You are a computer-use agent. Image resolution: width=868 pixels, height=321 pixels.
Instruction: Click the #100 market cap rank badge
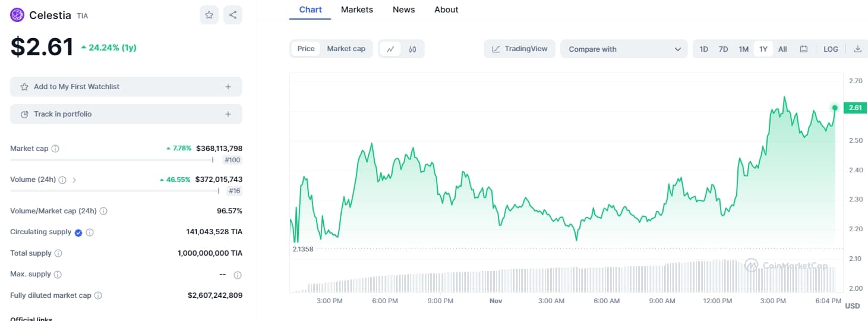(232, 160)
